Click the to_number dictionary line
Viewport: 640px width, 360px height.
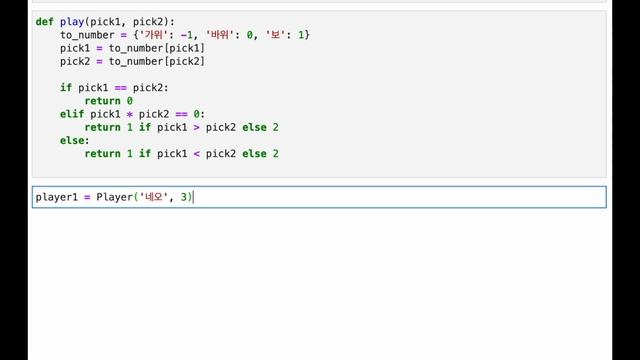[x=185, y=35]
